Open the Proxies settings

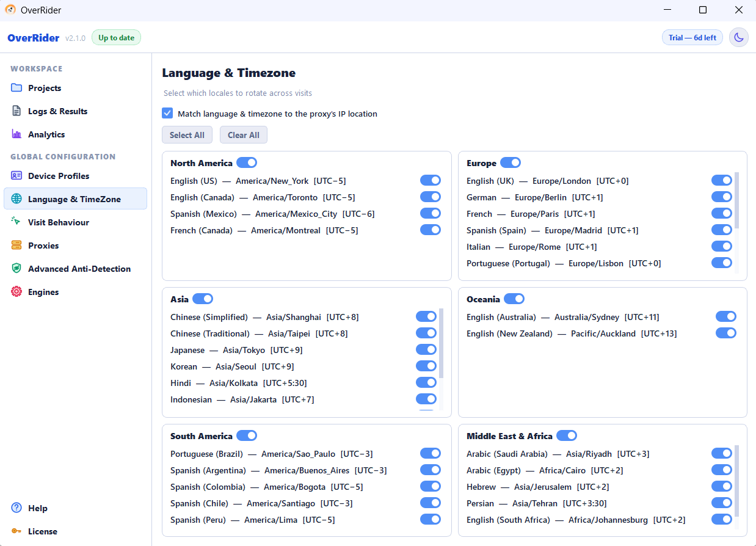tap(75, 246)
